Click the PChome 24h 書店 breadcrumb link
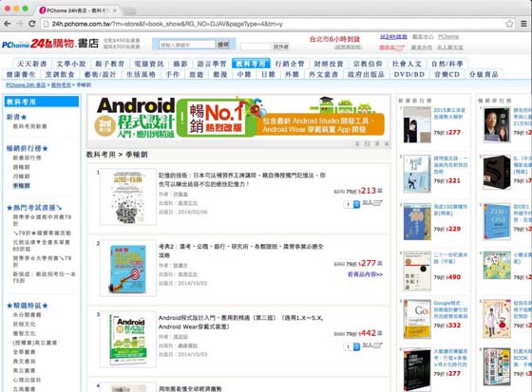Viewport: 532px width, 392px height. 26,85
